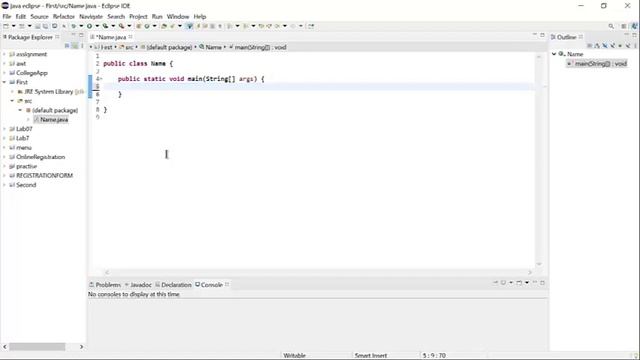The width and height of the screenshot is (640, 360).
Task: Open the New dropdown arrow in toolbar
Action: click(x=13, y=26)
